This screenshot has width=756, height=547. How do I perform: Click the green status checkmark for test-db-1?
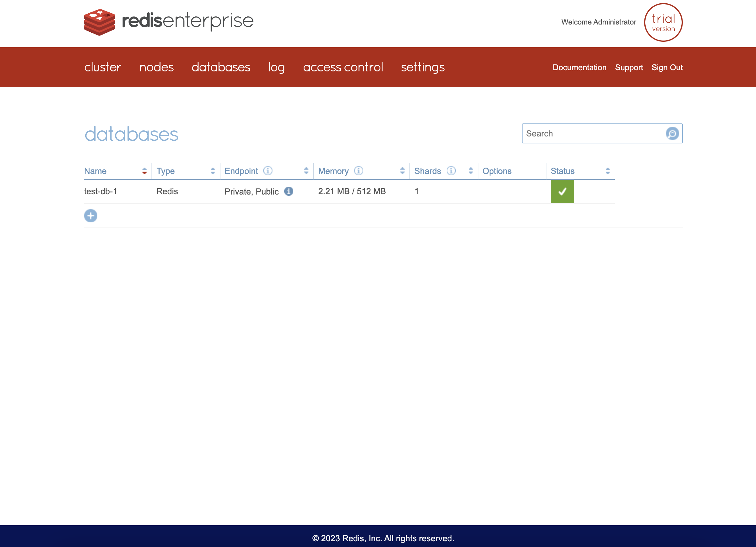[x=562, y=191]
